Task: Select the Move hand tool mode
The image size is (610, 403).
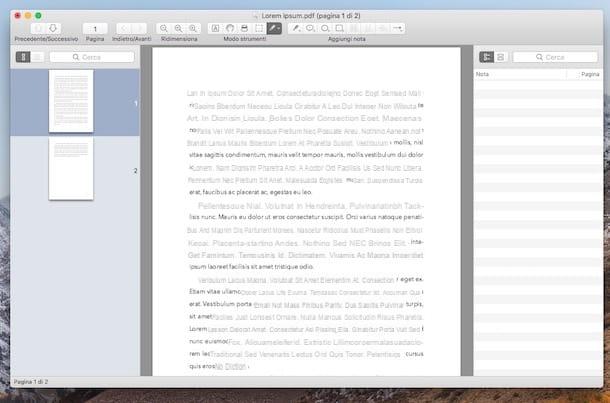Action: tap(230, 28)
